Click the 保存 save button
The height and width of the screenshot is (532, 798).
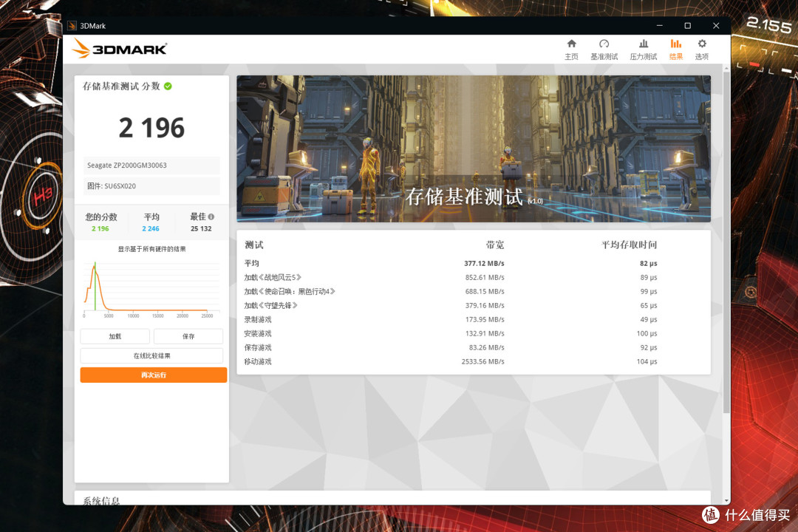click(x=188, y=336)
